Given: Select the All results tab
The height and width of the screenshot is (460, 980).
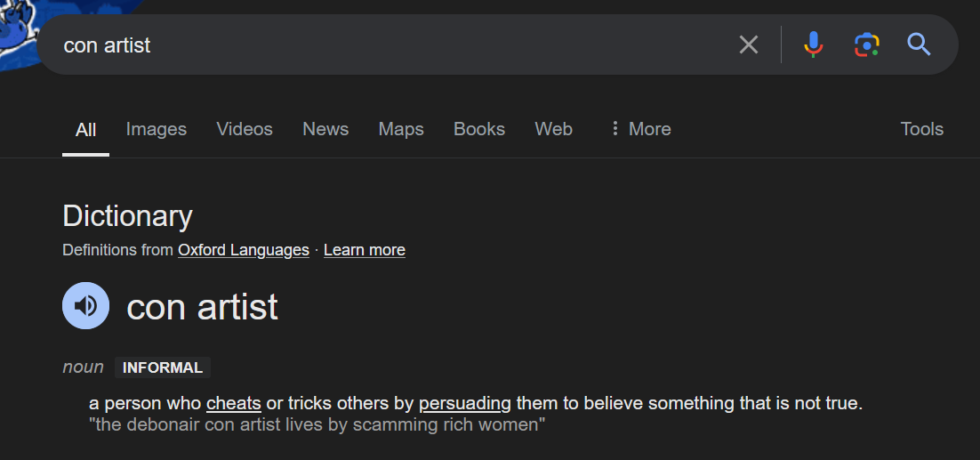Looking at the screenshot, I should coord(85,129).
